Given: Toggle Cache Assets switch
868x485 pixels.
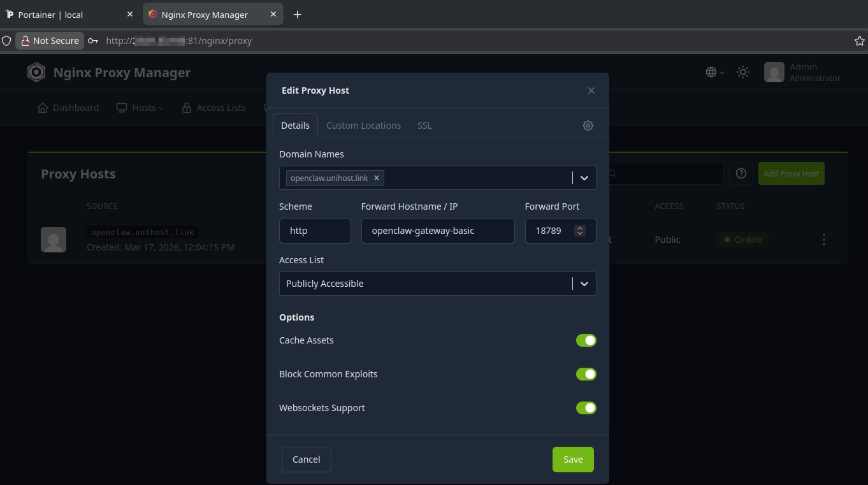Looking at the screenshot, I should 586,340.
